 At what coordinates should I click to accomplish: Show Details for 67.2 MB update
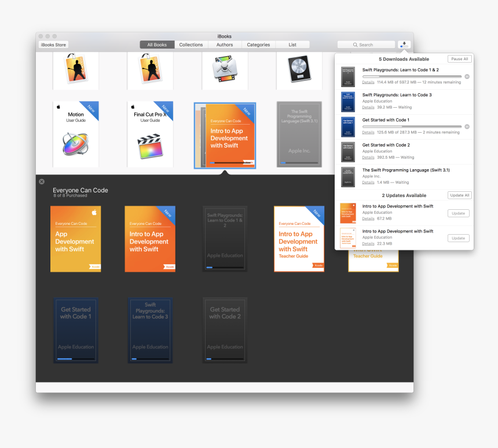(368, 218)
